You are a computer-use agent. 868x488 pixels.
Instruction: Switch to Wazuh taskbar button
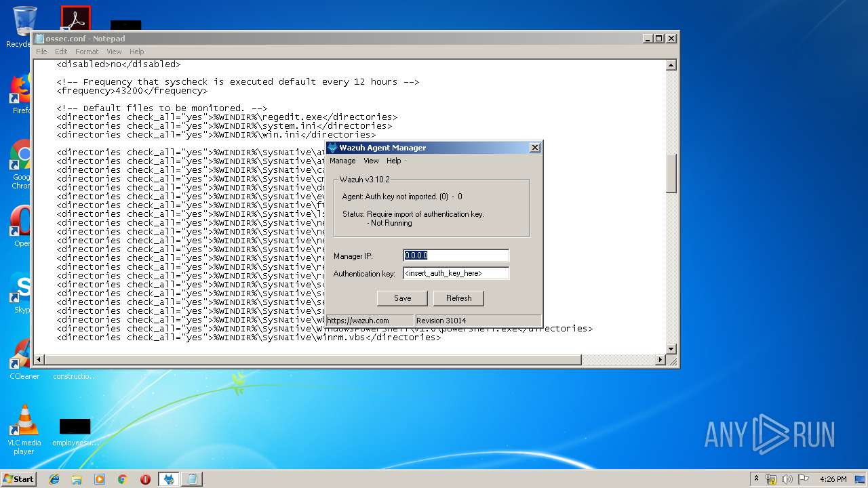[x=169, y=479]
